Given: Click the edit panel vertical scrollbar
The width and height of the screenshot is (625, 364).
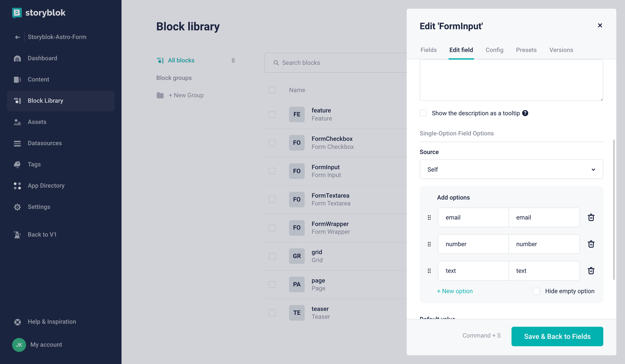Looking at the screenshot, I should click(614, 210).
